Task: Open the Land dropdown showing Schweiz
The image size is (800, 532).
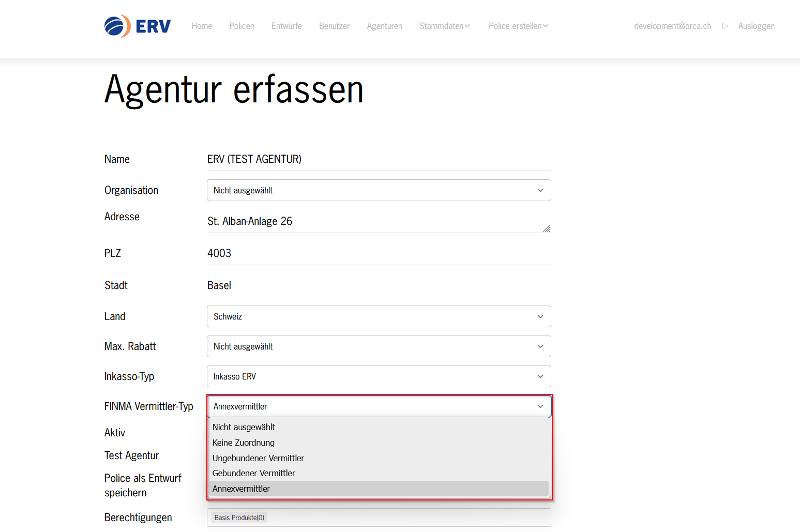Action: point(379,316)
